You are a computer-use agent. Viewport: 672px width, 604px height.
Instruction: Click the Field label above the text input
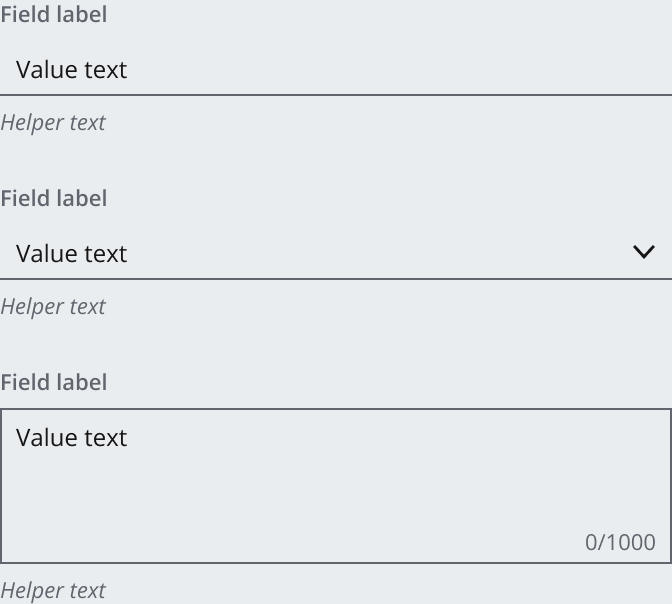pyautogui.click(x=53, y=15)
